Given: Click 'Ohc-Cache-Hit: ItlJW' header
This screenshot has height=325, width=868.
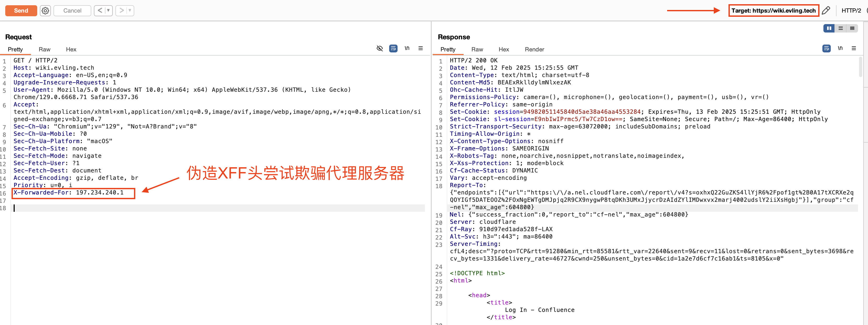Looking at the screenshot, I should click(486, 90).
